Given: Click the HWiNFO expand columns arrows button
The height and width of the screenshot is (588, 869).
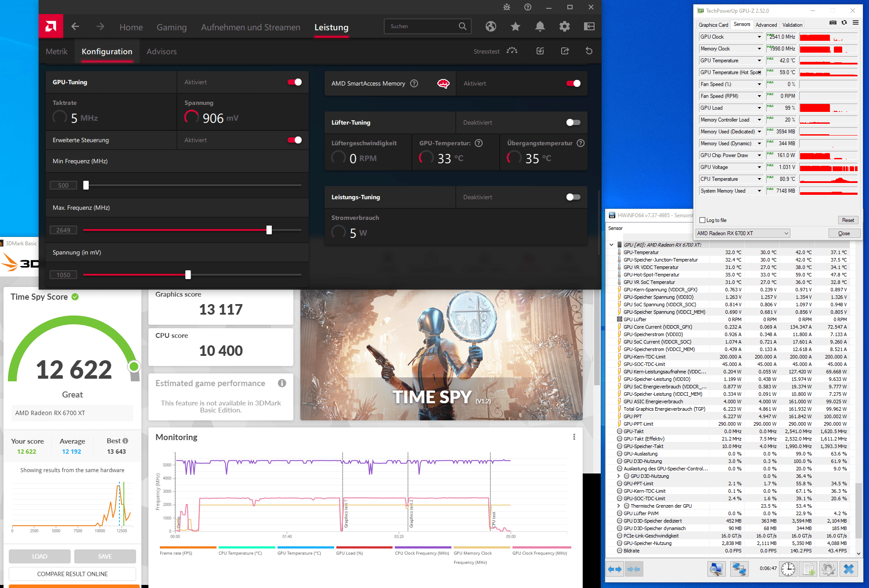Looking at the screenshot, I should (x=615, y=569).
